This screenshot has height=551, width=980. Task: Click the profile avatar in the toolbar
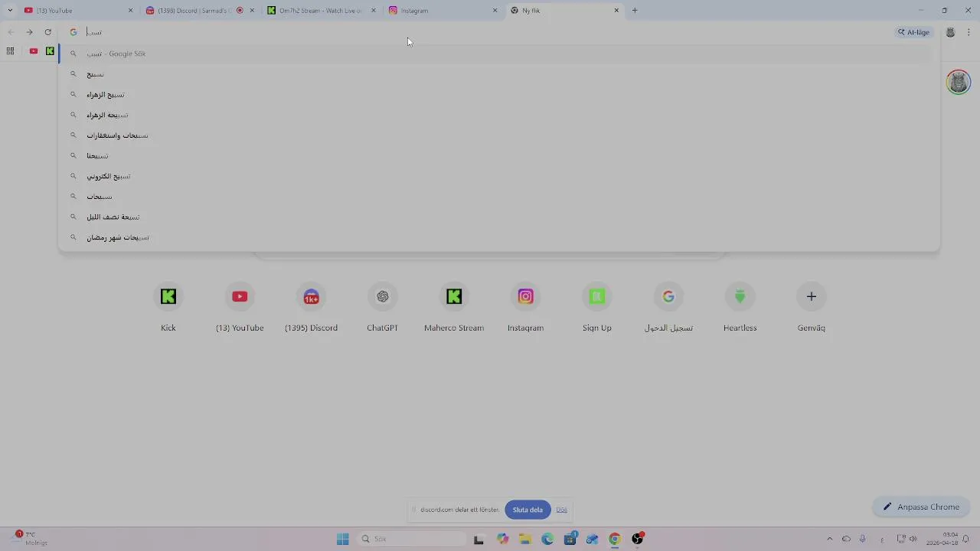click(951, 32)
